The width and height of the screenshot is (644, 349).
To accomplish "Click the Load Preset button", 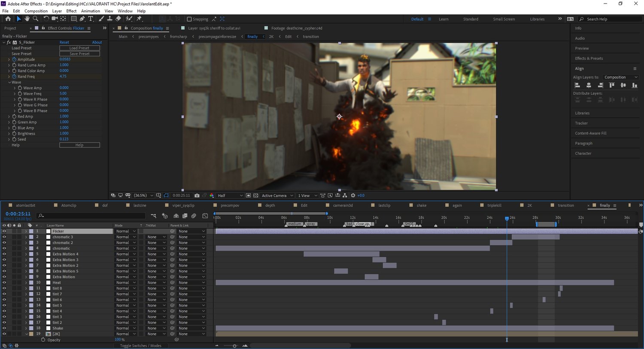I will [x=79, y=48].
